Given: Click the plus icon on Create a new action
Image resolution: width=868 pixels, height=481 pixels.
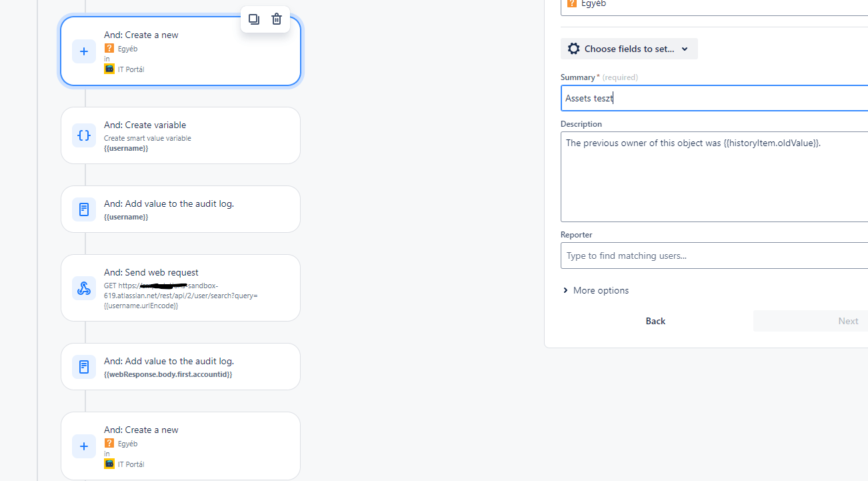Looking at the screenshot, I should coord(83,51).
